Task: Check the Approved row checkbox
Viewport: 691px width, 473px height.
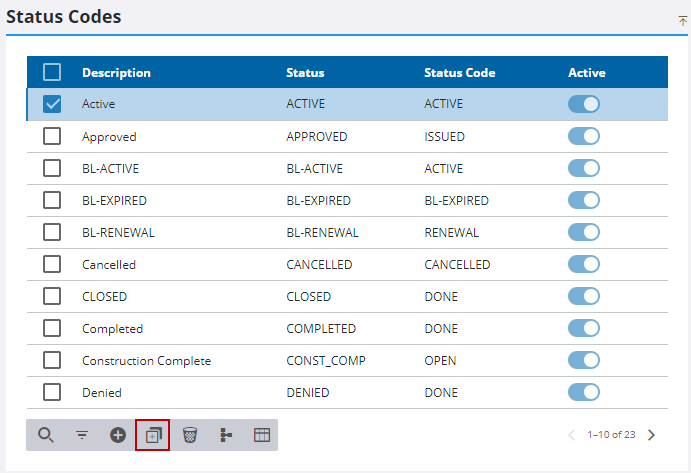Action: pos(52,136)
